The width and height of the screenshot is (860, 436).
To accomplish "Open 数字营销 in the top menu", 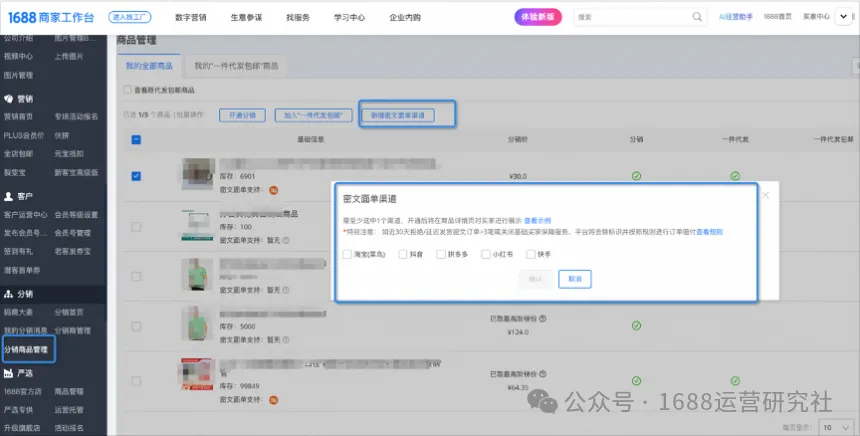I will tap(191, 18).
